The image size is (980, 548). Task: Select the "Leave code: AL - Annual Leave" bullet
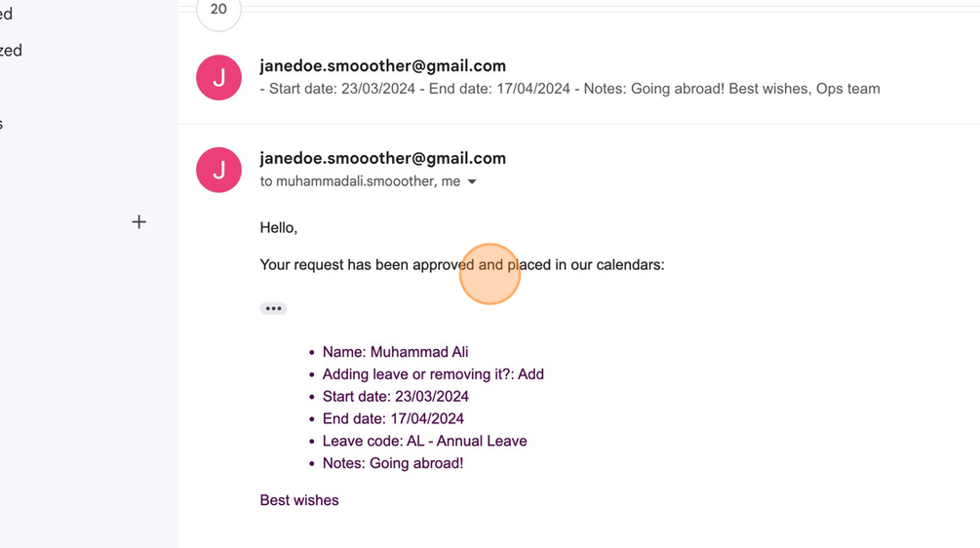424,442
